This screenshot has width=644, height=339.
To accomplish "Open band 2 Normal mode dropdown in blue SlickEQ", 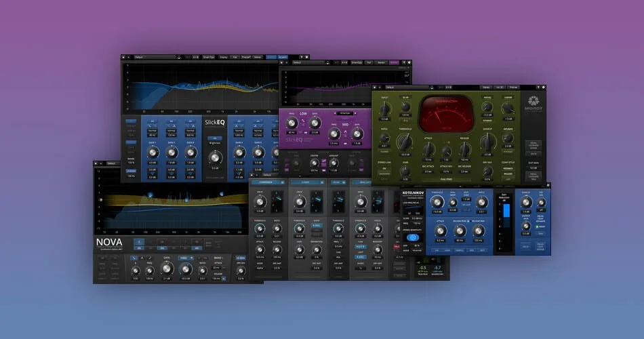I will [172, 130].
